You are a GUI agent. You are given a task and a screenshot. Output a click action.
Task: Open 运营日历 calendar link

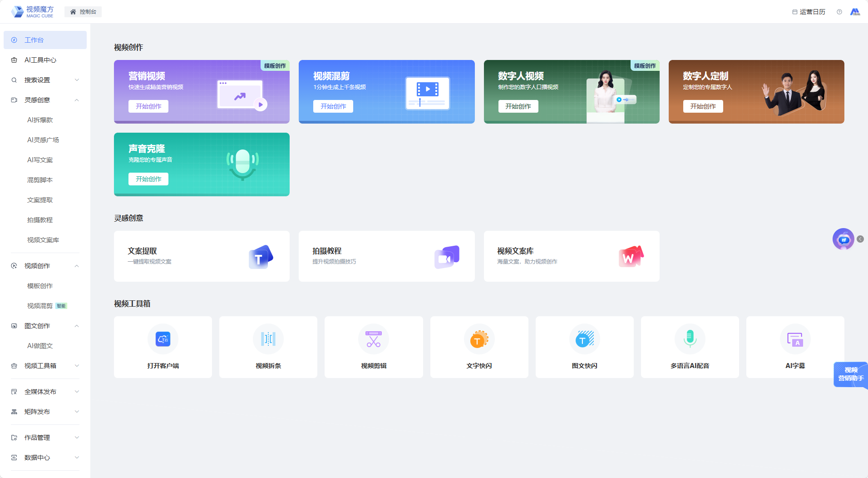point(809,12)
